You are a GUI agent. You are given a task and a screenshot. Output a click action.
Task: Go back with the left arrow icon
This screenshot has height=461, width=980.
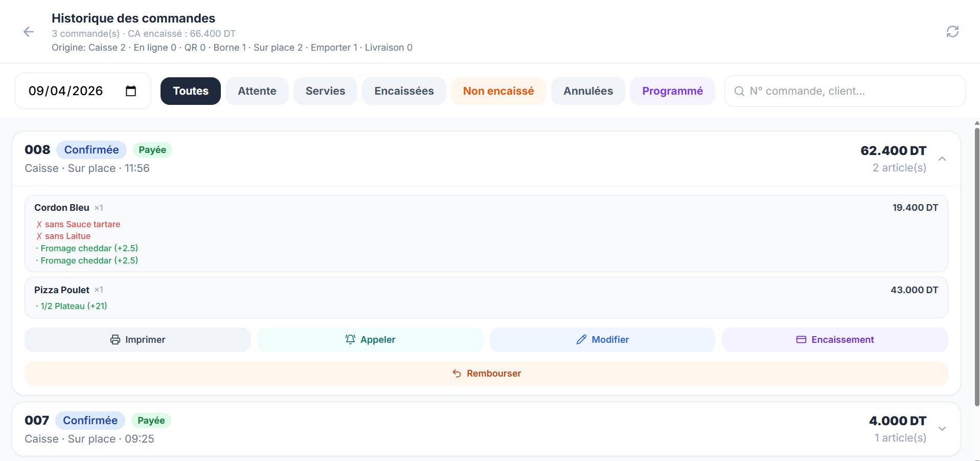point(29,32)
